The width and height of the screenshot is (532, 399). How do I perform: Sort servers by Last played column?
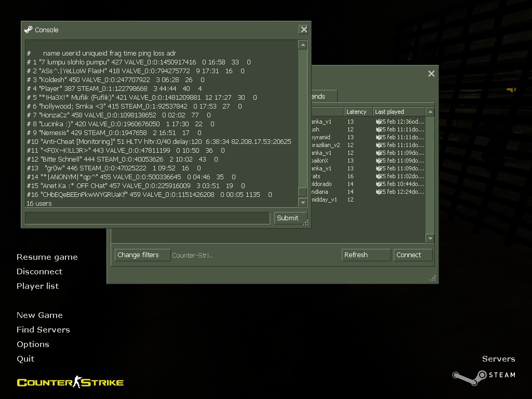tap(399, 112)
